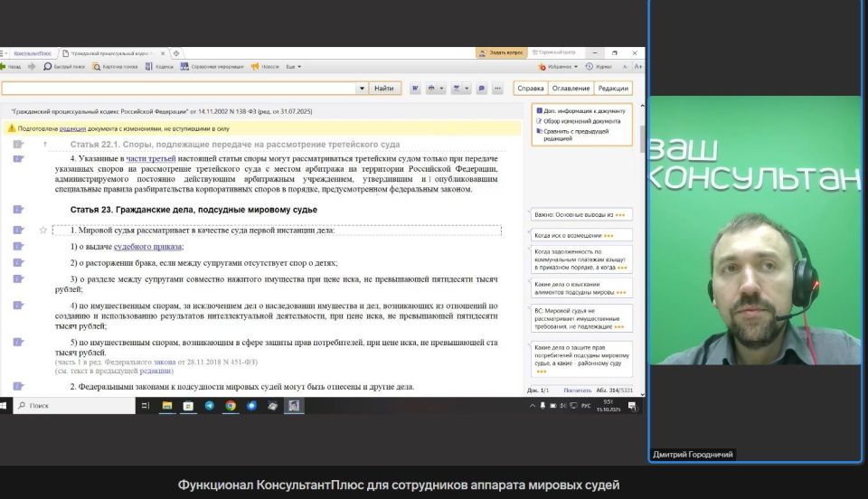
Task: Expand the search field history dropdown
Action: click(361, 89)
